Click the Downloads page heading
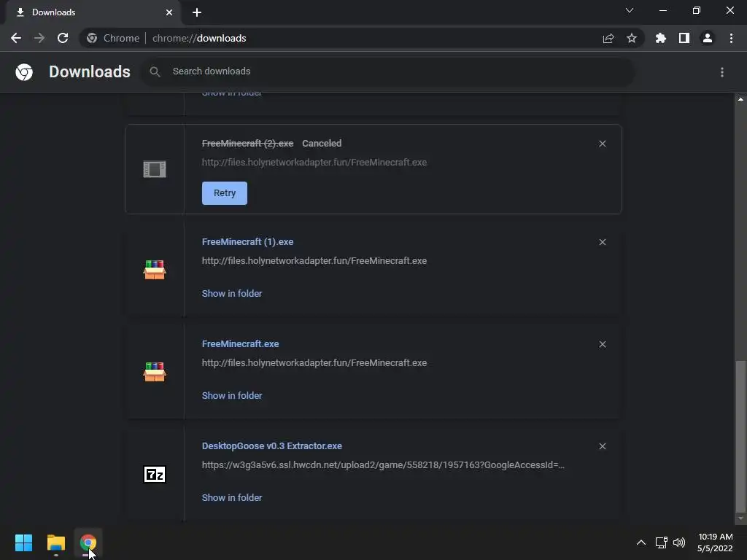This screenshot has height=560, width=747. pyautogui.click(x=90, y=72)
